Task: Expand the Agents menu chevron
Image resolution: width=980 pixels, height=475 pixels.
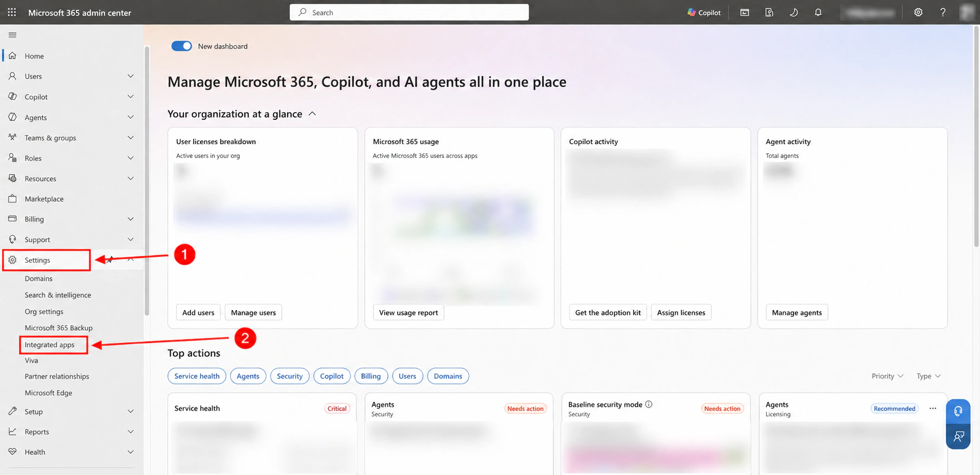Action: (131, 117)
